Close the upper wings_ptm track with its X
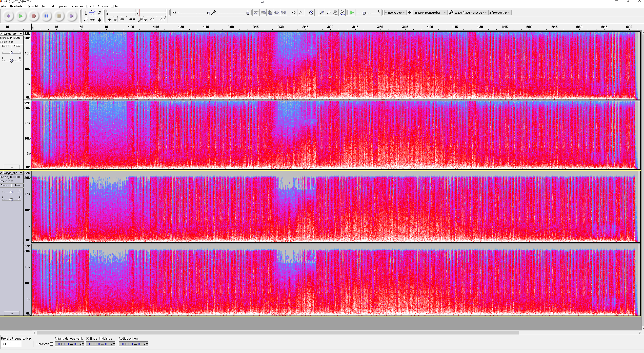The image size is (644, 353). [2, 33]
